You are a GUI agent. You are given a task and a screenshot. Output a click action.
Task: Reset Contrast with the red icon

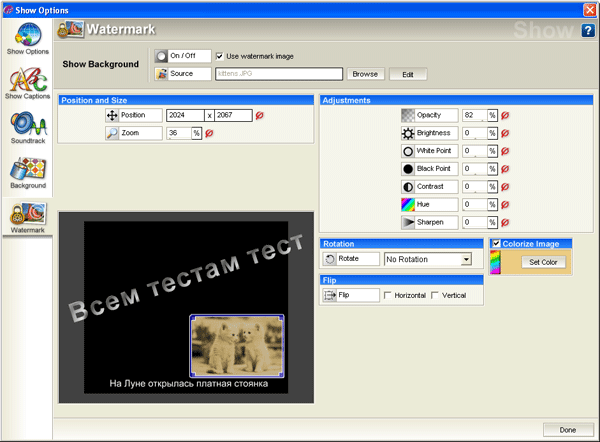(505, 187)
